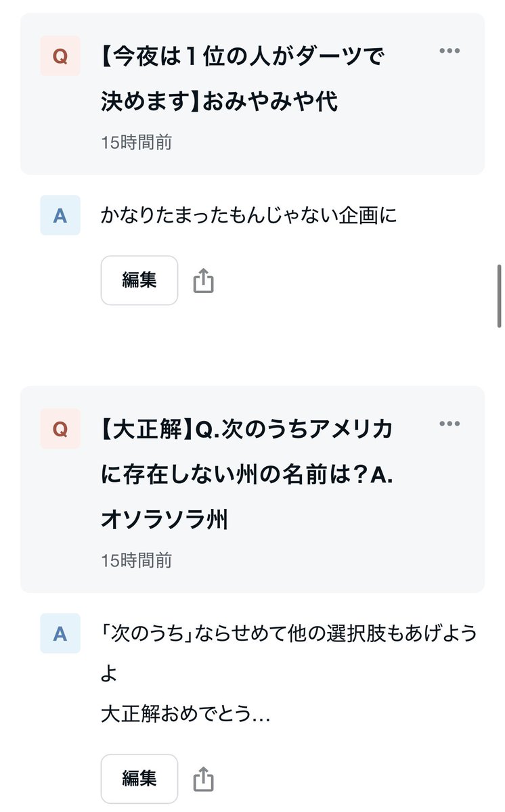Share the answer かなりたまったもんじゃない企画に
This screenshot has height=812, width=505.
203,280
